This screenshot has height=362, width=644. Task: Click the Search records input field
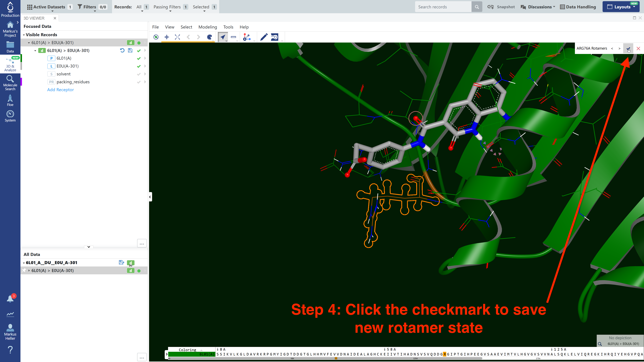pyautogui.click(x=443, y=7)
